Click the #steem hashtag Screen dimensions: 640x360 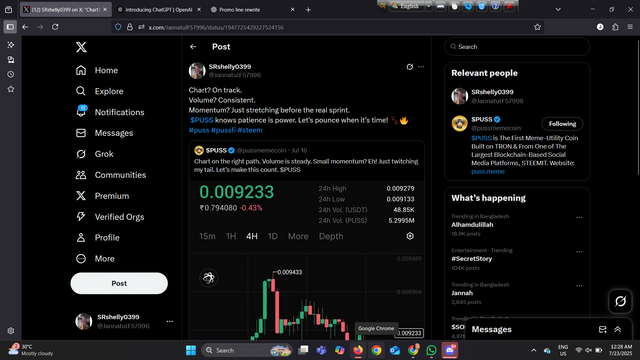250,130
